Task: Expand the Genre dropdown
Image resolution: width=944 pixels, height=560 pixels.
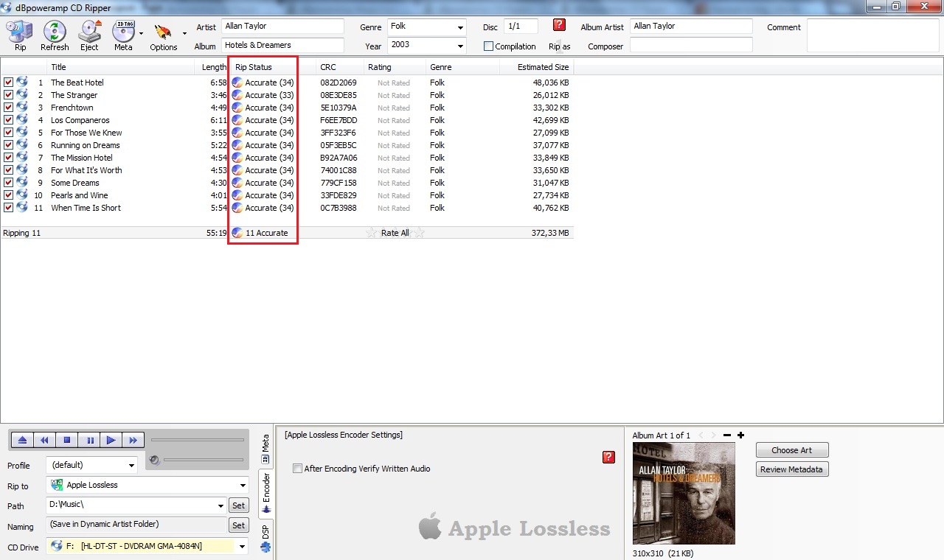Action: pyautogui.click(x=460, y=27)
